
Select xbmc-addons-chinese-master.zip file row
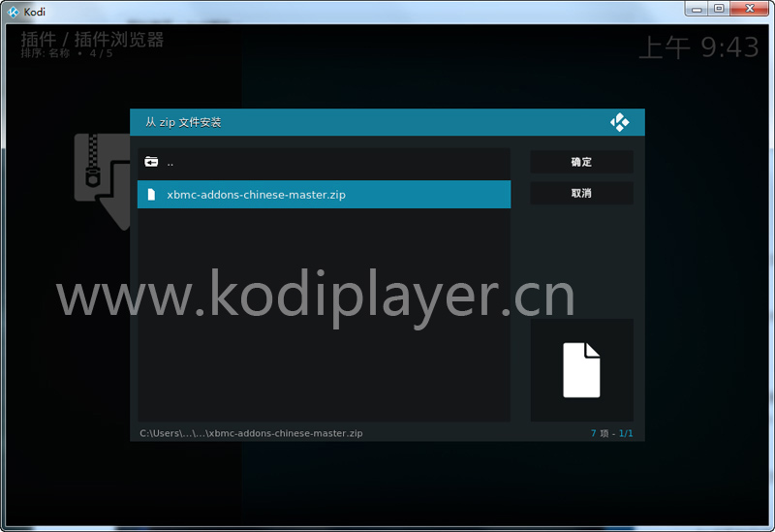coord(324,195)
